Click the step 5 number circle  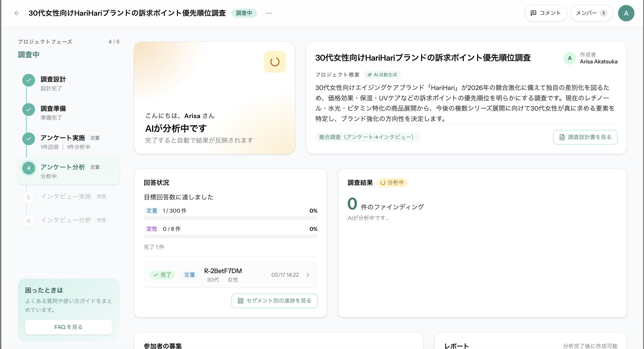(29, 197)
